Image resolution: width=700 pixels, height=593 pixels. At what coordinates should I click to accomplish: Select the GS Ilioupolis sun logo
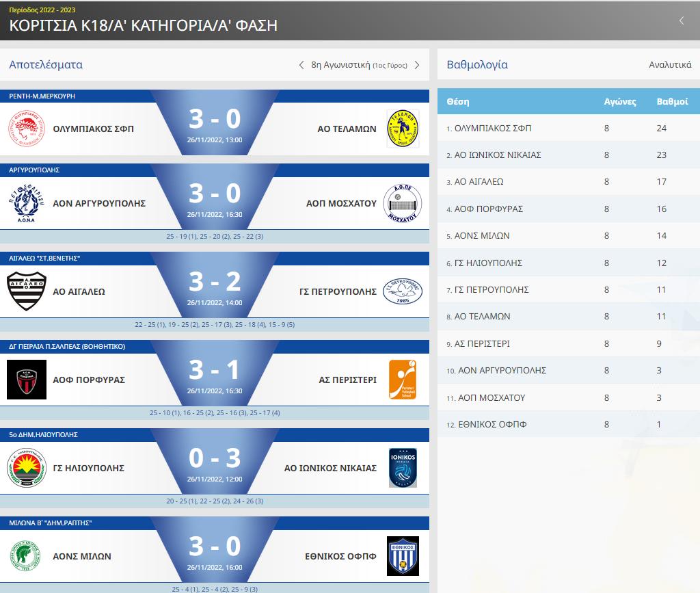coord(27,468)
